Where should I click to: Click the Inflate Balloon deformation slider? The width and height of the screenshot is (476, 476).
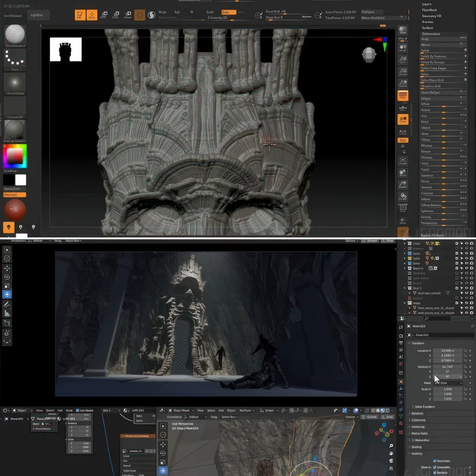443,205
